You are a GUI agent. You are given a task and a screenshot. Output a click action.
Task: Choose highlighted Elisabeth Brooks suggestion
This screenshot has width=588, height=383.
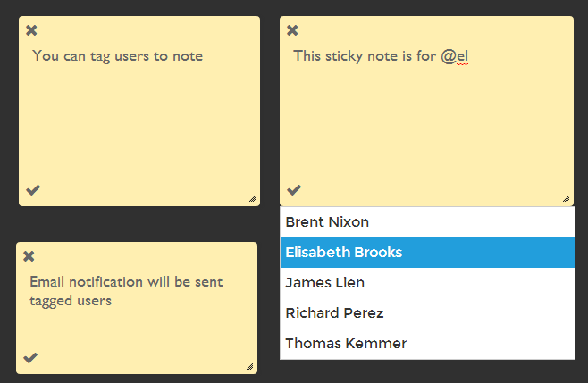pyautogui.click(x=427, y=253)
